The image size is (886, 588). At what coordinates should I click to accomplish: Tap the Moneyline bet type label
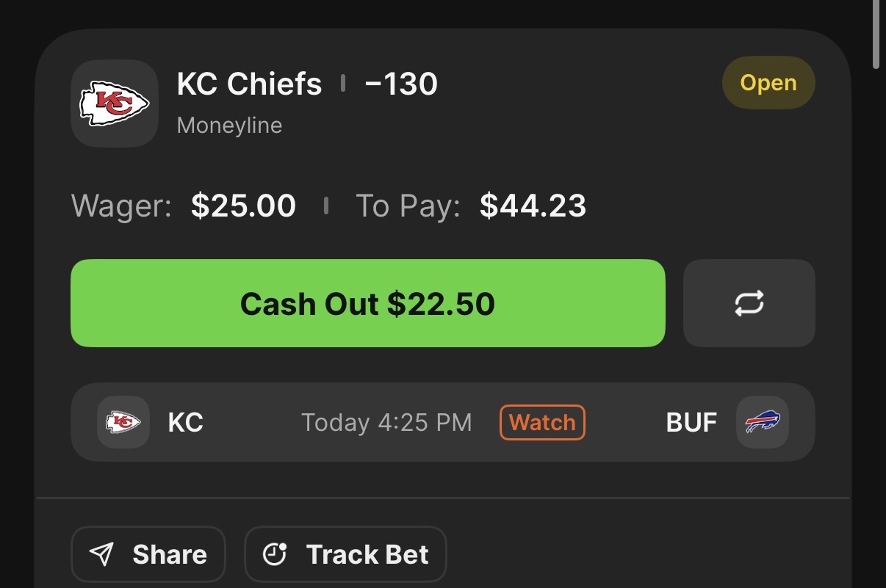click(x=229, y=126)
